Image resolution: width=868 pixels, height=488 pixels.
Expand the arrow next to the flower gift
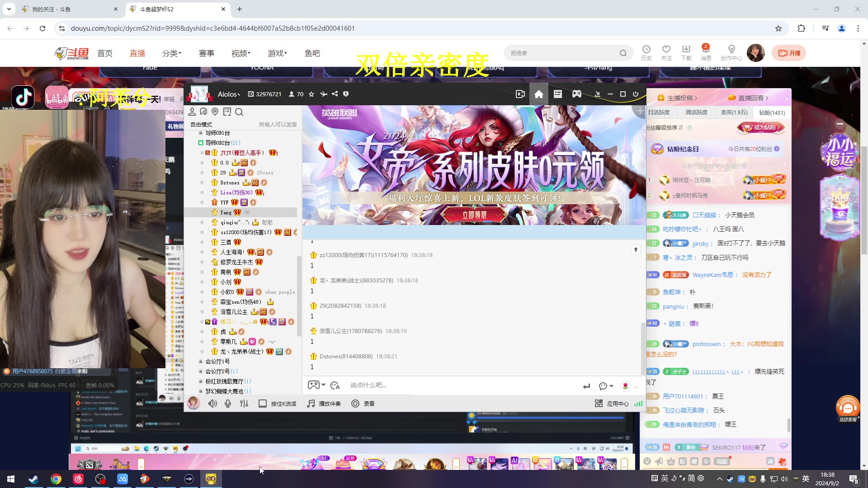636,387
